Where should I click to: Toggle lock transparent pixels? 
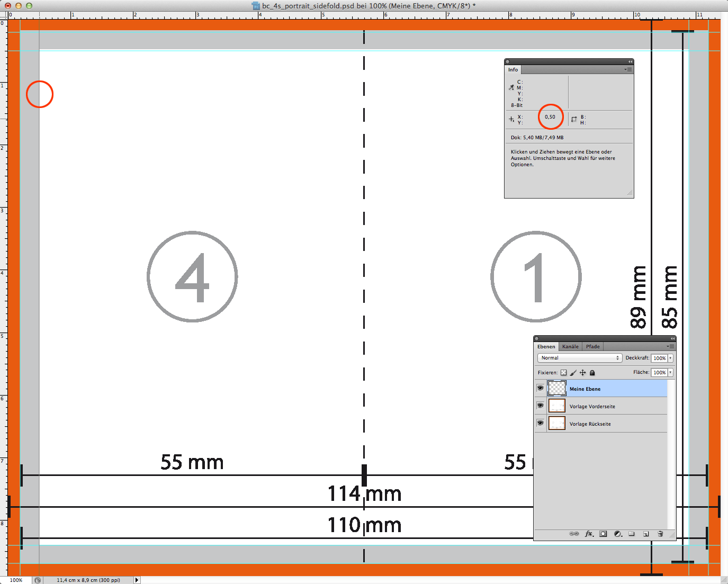click(563, 373)
